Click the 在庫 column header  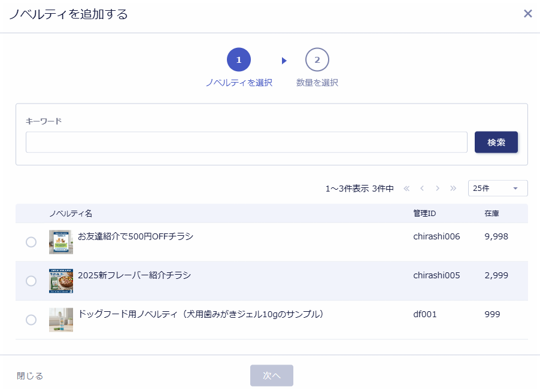[x=492, y=214]
